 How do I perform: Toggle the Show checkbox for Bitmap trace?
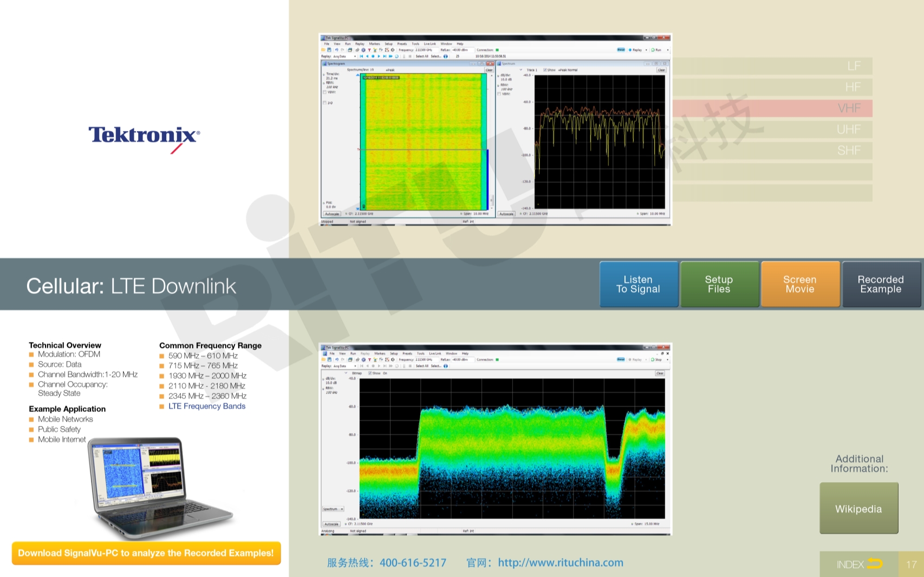coord(370,373)
